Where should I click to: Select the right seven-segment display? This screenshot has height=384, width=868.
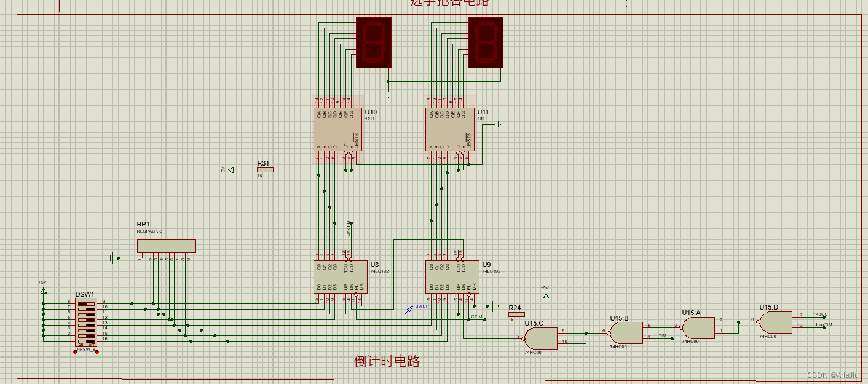pyautogui.click(x=486, y=42)
